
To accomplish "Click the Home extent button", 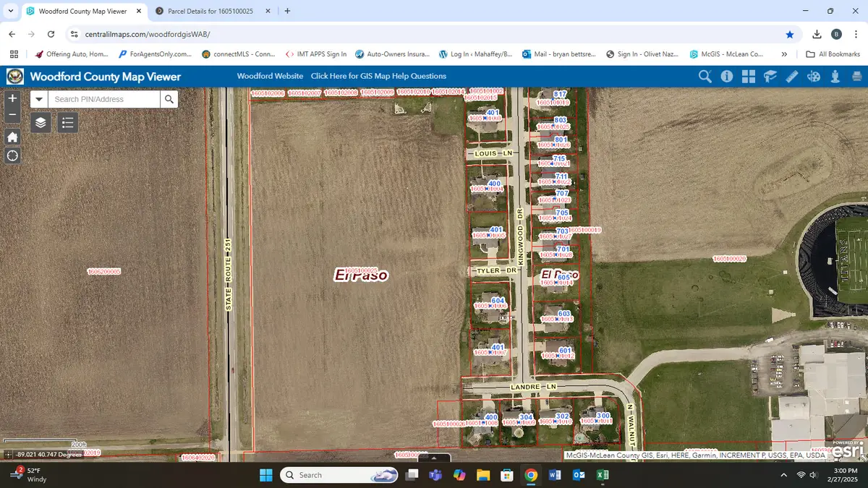I will pos(12,137).
